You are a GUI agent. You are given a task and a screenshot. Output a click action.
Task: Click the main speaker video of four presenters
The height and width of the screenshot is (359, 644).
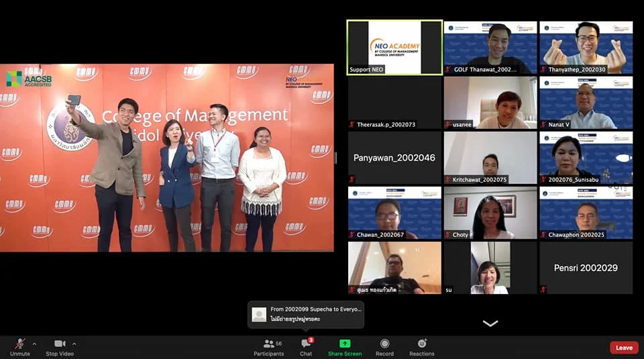(x=167, y=158)
